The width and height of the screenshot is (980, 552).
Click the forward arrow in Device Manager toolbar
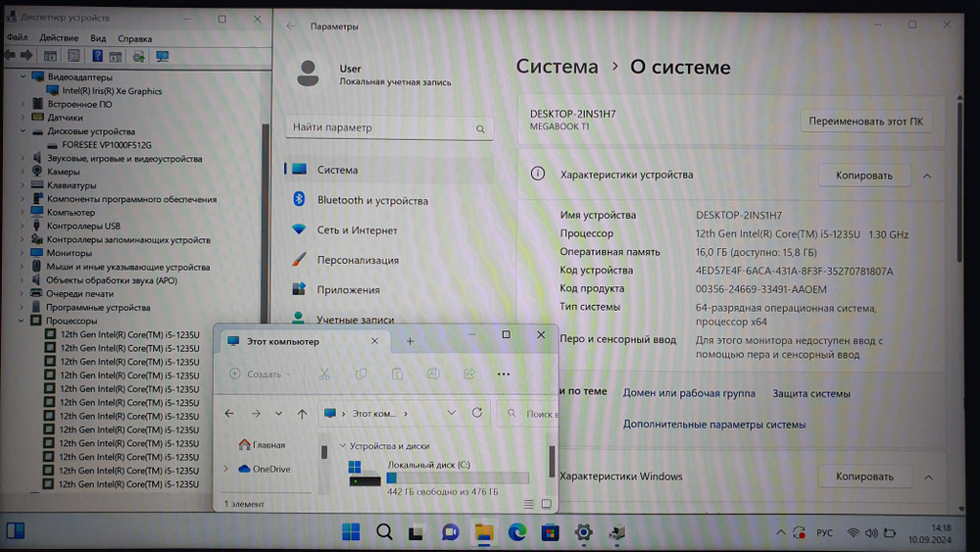(x=26, y=56)
